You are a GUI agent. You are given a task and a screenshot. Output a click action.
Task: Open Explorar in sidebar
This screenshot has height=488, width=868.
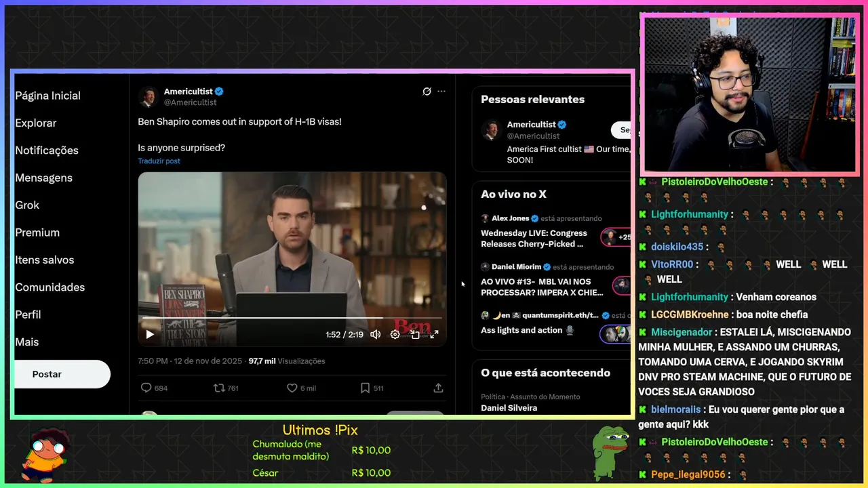[x=36, y=123]
